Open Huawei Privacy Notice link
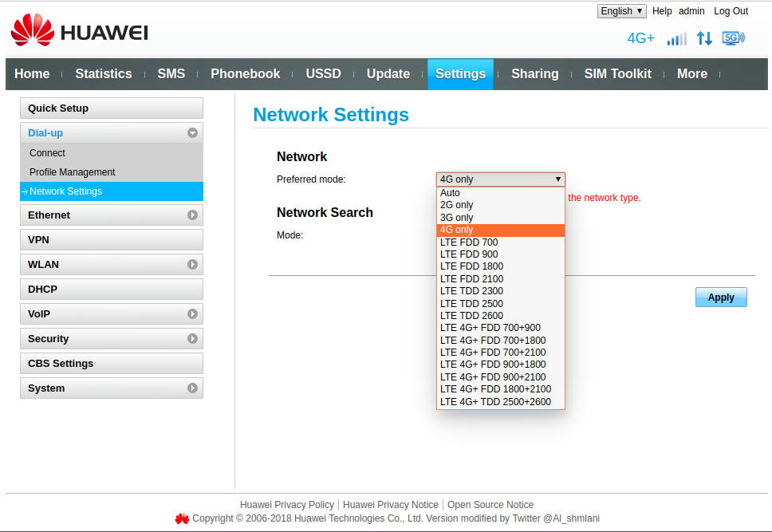Screen dimensions: 772x532 point(391,504)
